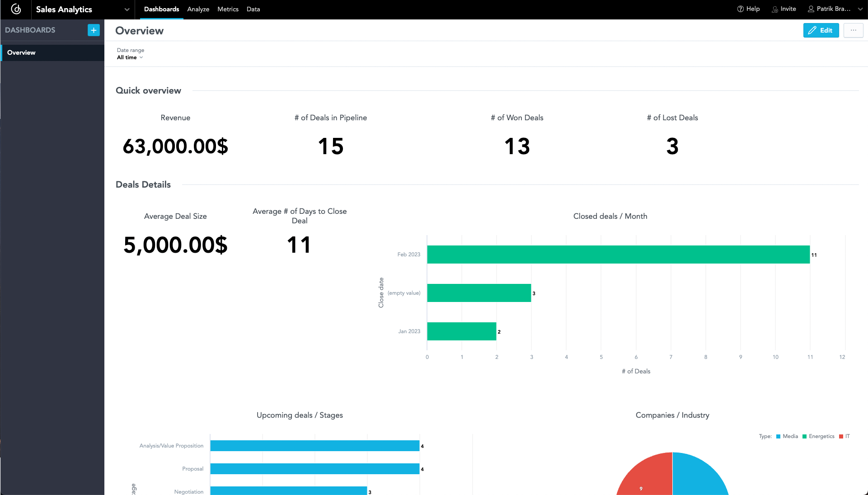Viewport: 868px width, 495px height.
Task: Switch to the Analyze tab
Action: [198, 9]
